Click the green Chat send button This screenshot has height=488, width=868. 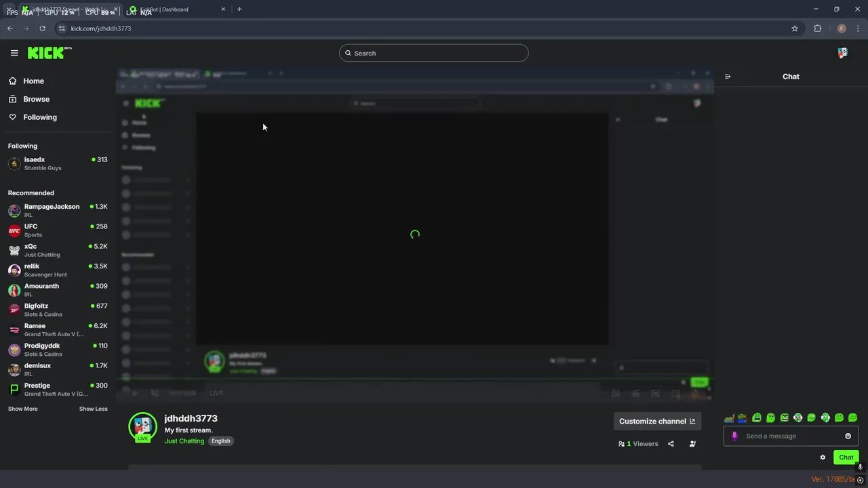tap(846, 457)
